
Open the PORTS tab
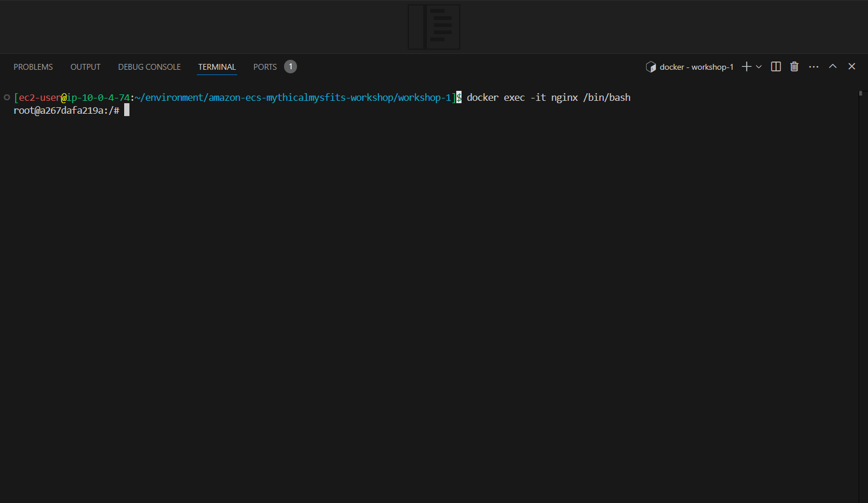[265, 67]
